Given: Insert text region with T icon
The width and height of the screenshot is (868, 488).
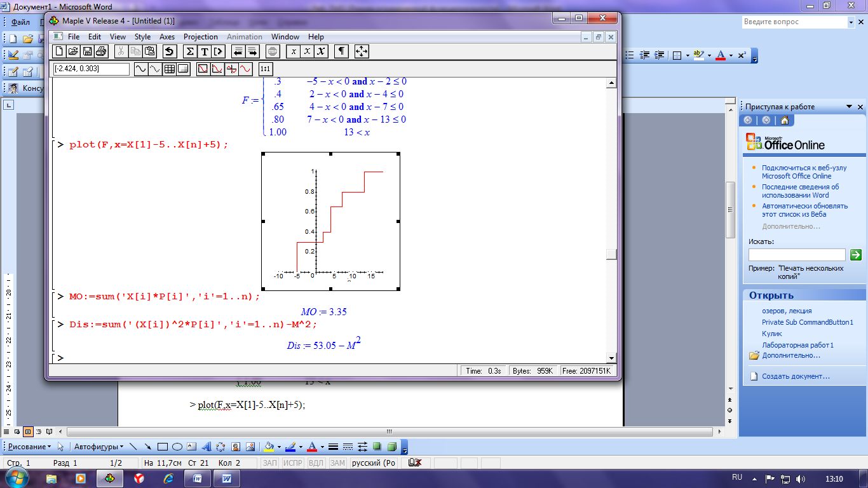Looking at the screenshot, I should (205, 51).
